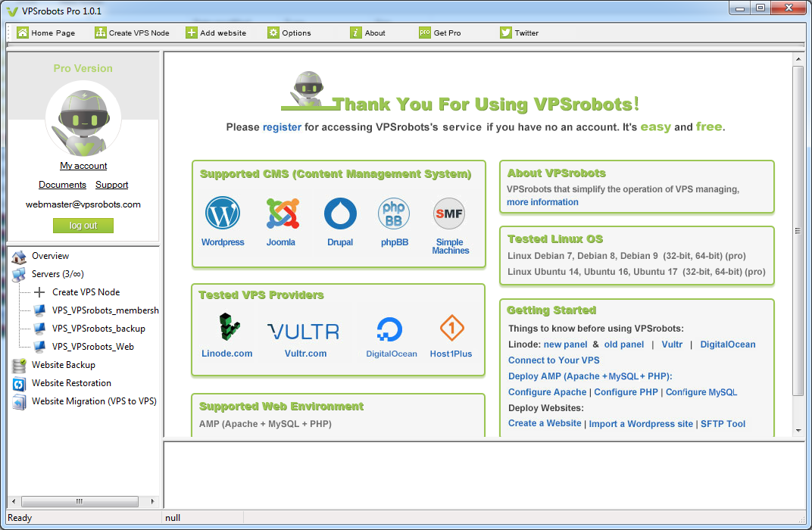
Task: Click the VULTR logo
Action: point(304,332)
